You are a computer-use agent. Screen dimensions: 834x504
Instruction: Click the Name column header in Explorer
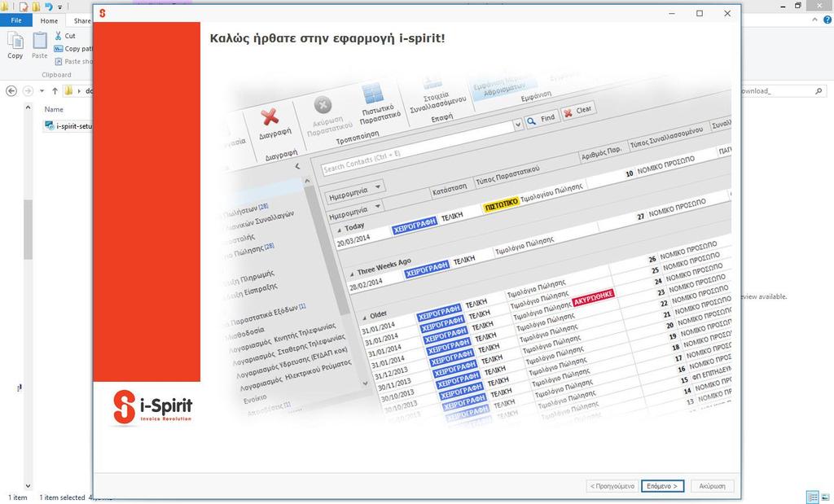[x=54, y=109]
